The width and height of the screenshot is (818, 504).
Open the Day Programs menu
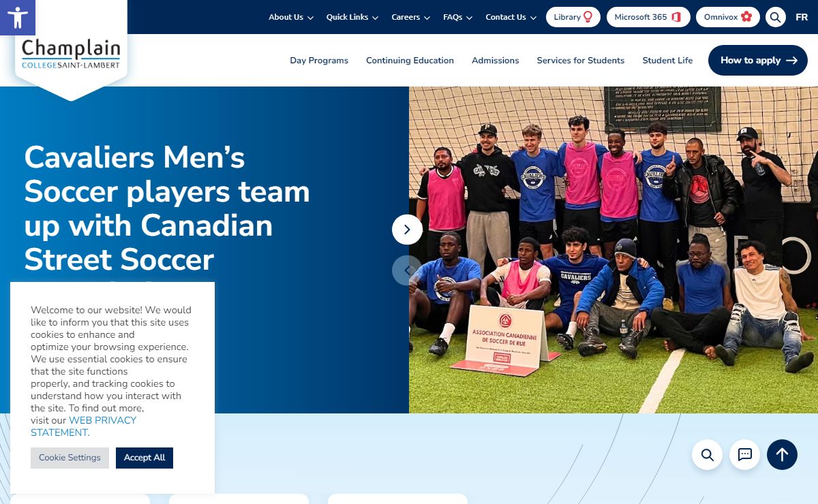coord(319,61)
